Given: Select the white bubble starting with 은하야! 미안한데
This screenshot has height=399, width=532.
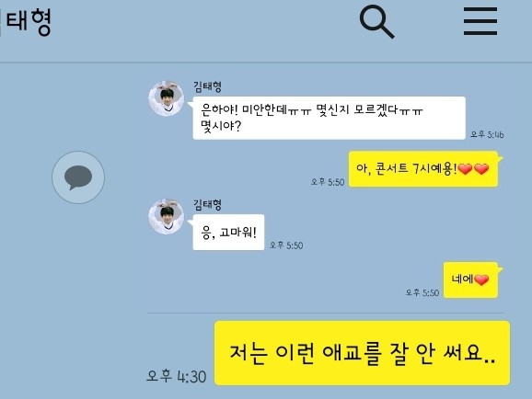Looking at the screenshot, I should (330, 118).
